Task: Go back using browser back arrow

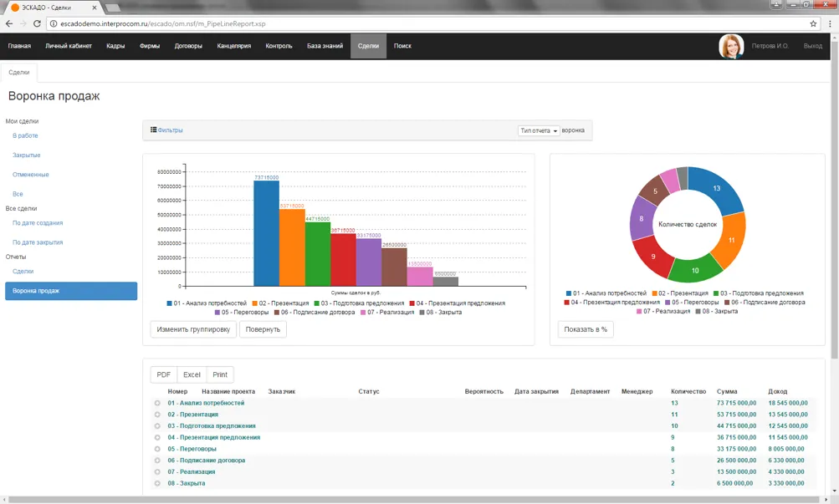Action: pos(9,23)
